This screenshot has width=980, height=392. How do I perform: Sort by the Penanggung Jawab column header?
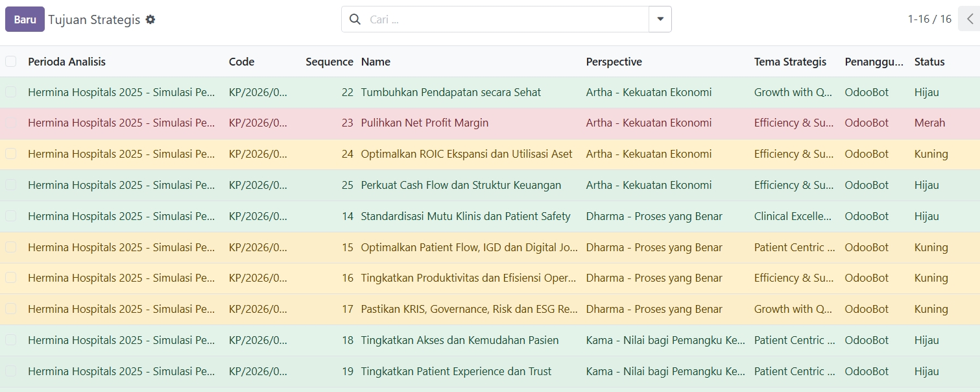(874, 62)
